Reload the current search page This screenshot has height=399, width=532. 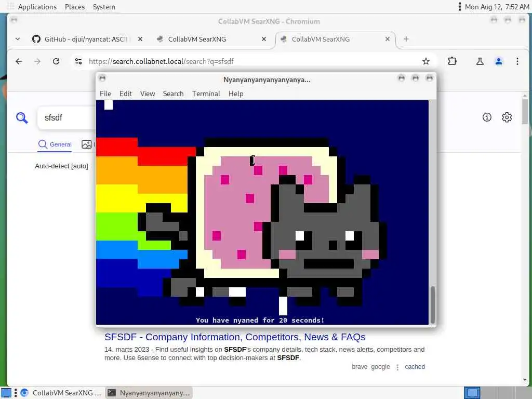coord(56,61)
